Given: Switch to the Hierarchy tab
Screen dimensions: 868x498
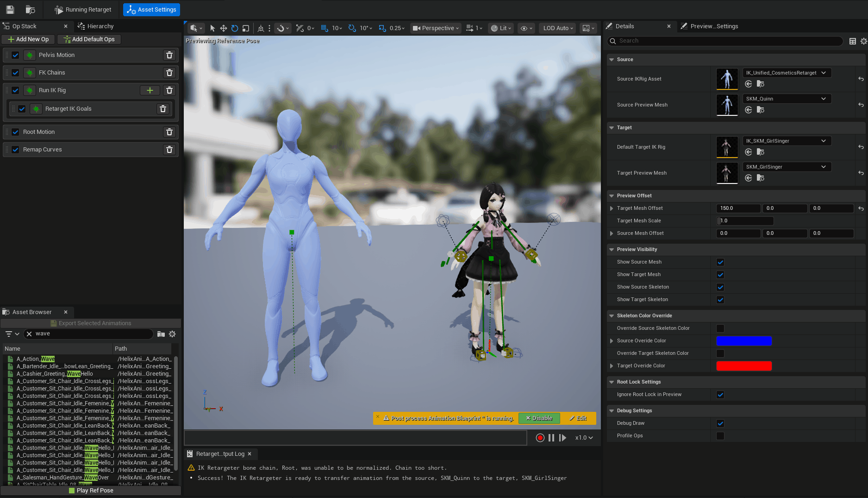Looking at the screenshot, I should pyautogui.click(x=96, y=26).
